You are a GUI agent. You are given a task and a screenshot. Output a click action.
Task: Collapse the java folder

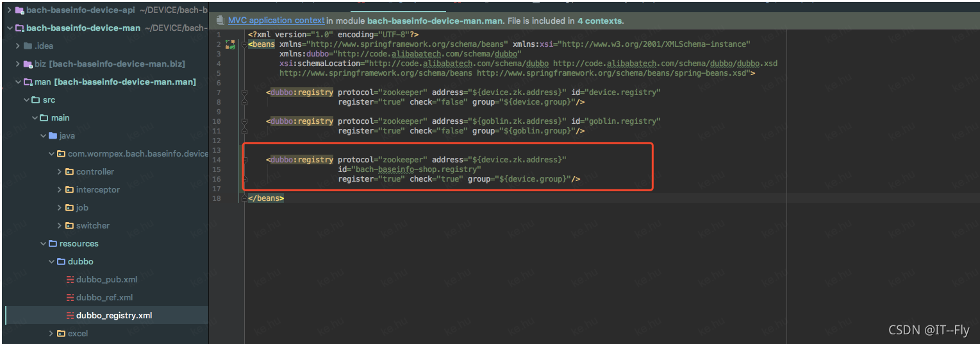click(42, 136)
